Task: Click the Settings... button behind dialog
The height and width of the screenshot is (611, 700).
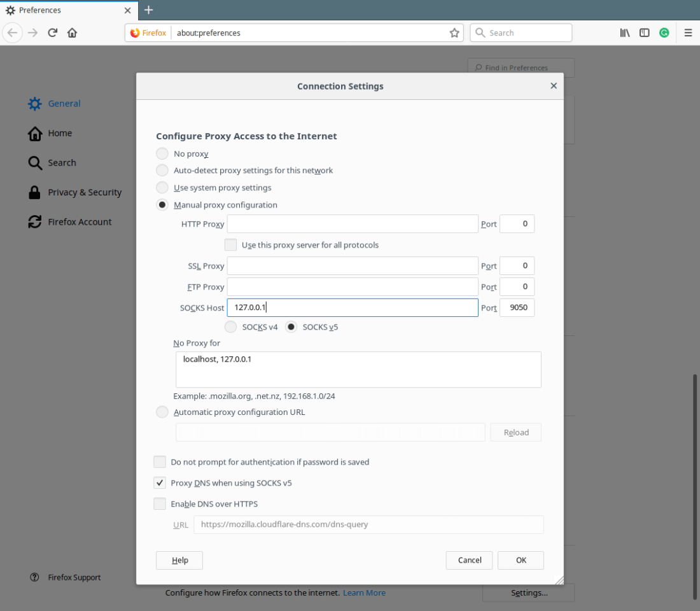Action: (529, 593)
